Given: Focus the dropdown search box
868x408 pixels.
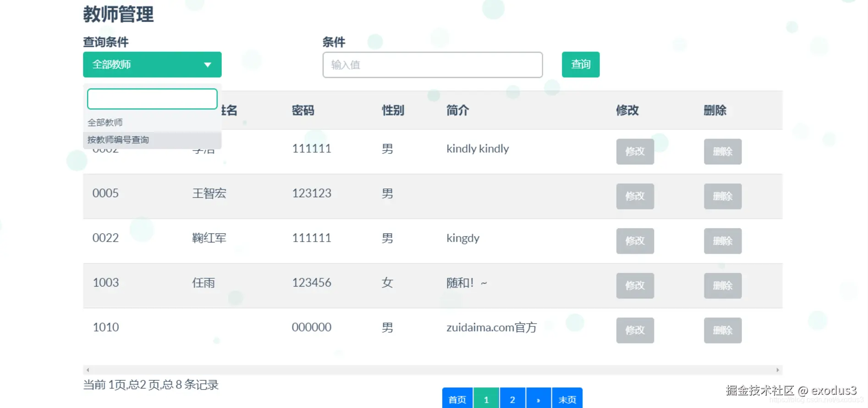Looking at the screenshot, I should (x=152, y=99).
